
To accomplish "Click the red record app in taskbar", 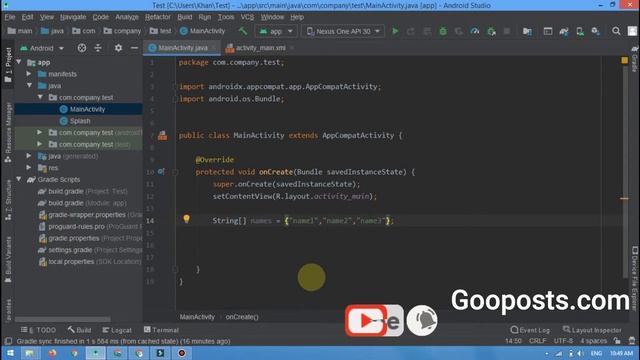I will (x=182, y=353).
